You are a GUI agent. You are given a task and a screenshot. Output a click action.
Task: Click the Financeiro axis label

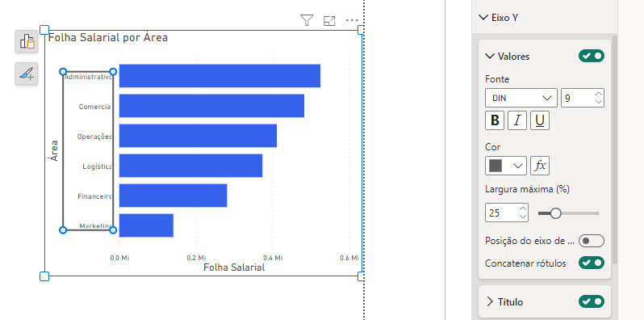pyautogui.click(x=95, y=196)
